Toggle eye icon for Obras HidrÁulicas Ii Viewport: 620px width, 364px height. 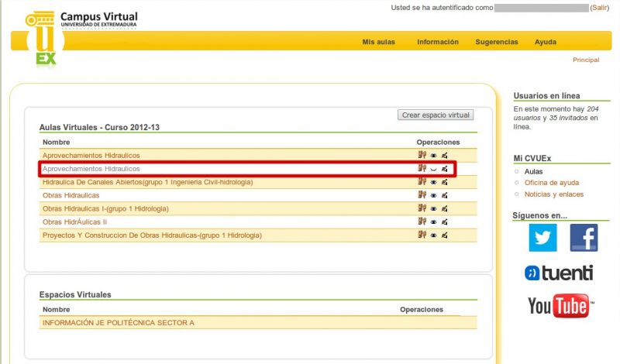click(433, 222)
